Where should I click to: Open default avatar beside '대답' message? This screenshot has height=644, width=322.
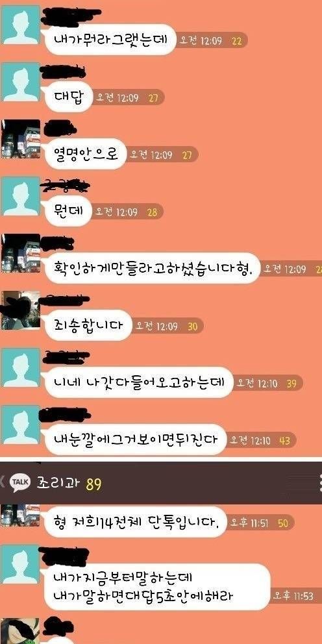click(21, 82)
